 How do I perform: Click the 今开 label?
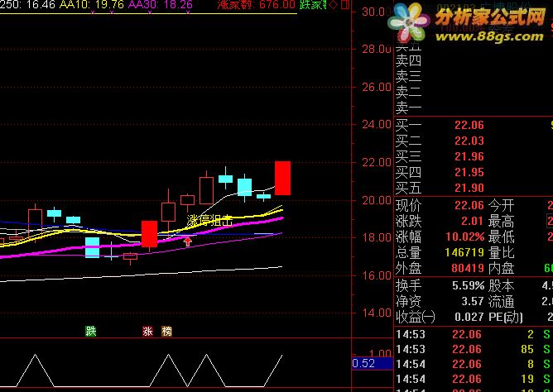coord(501,205)
